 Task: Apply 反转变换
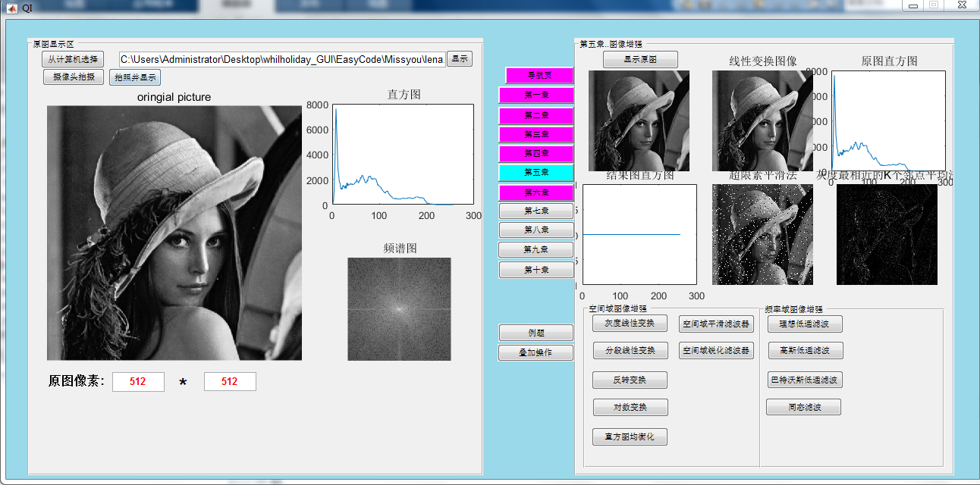tap(630, 380)
